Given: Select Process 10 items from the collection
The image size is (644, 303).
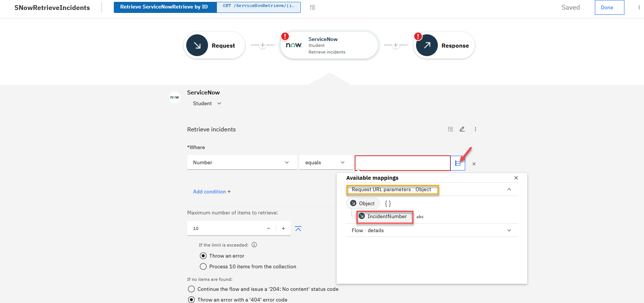Looking at the screenshot, I should click(203, 266).
